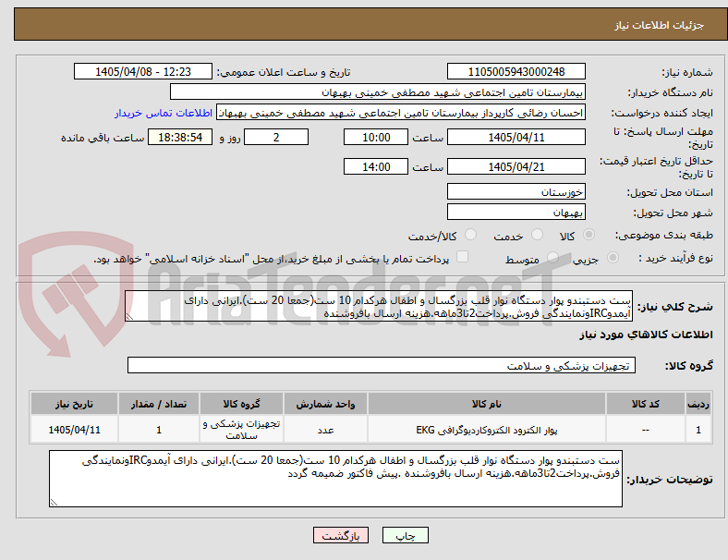728x560 pixels.
Task: Click the نام کالا column header
Action: point(487,404)
